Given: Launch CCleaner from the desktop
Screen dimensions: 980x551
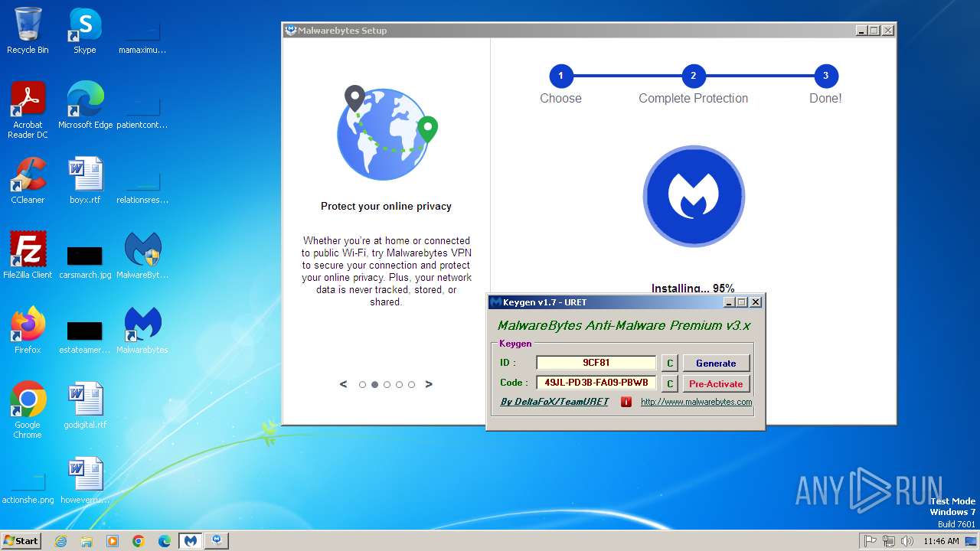Looking at the screenshot, I should coord(28,181).
